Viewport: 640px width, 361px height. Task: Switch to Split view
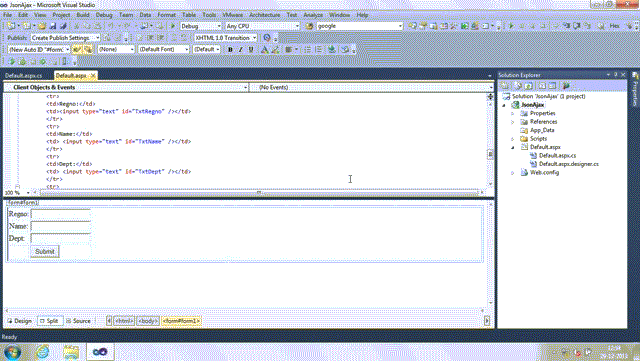pos(49,321)
